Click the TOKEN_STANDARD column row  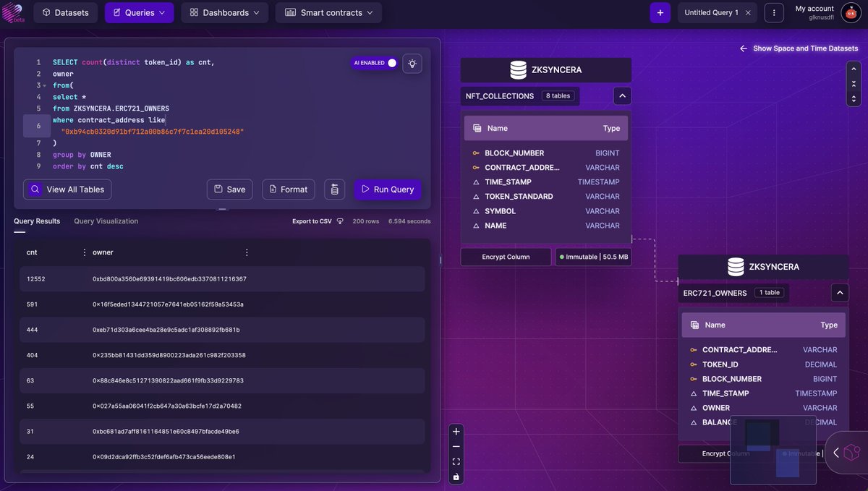tap(546, 197)
